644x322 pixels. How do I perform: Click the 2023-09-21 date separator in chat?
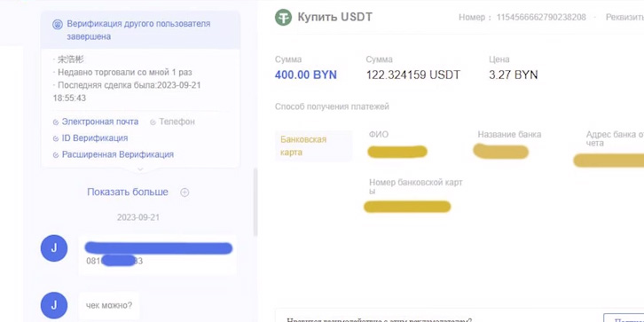pos(138,217)
